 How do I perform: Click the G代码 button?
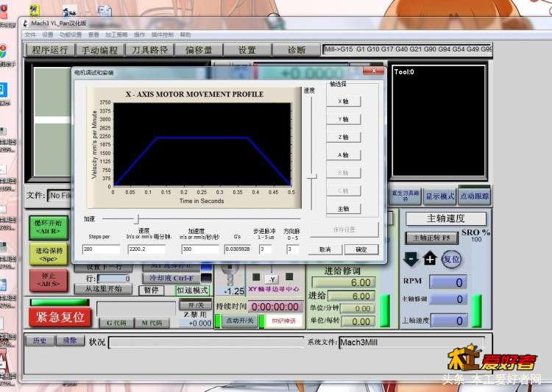pyautogui.click(x=116, y=323)
